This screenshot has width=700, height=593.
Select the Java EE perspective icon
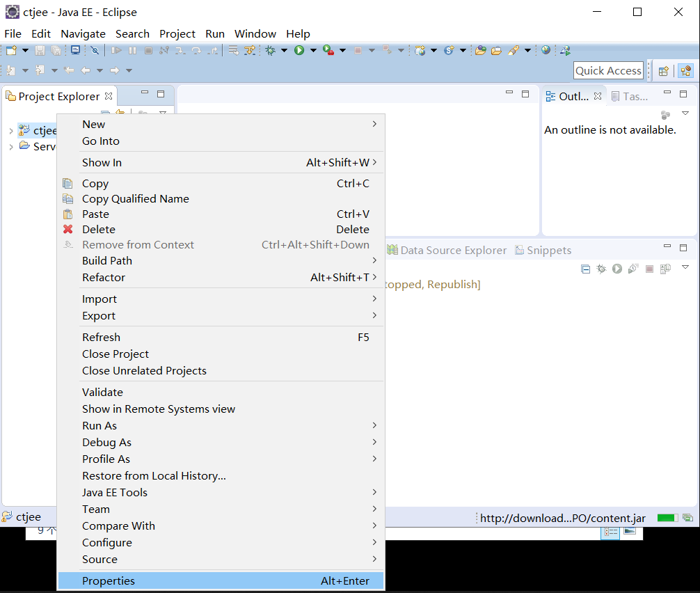(x=685, y=70)
